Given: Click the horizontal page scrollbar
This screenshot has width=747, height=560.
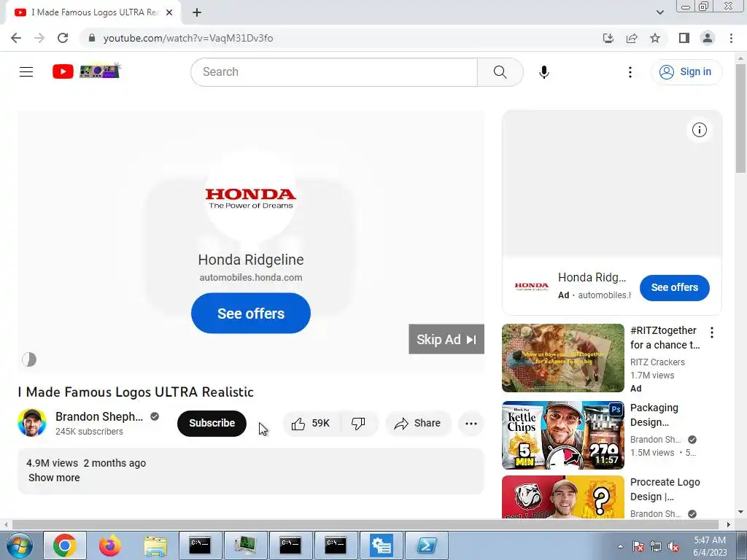Looking at the screenshot, I should coord(365,524).
